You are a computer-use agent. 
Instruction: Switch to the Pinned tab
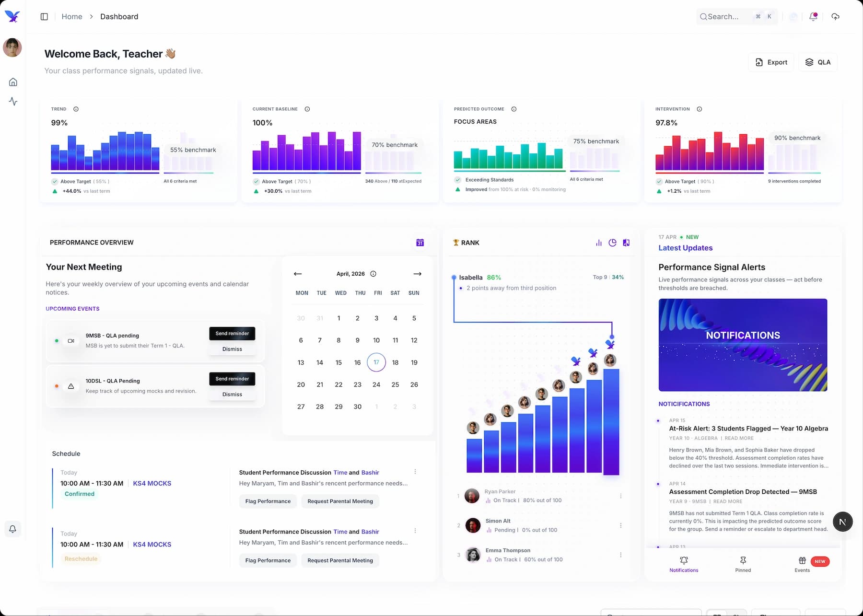point(743,564)
